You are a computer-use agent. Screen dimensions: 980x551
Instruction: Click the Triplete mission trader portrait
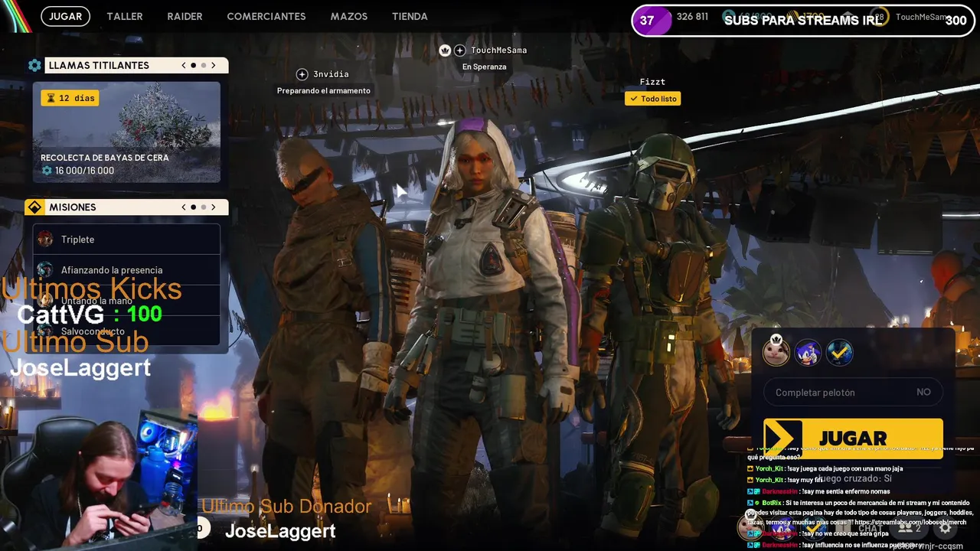[x=45, y=240]
